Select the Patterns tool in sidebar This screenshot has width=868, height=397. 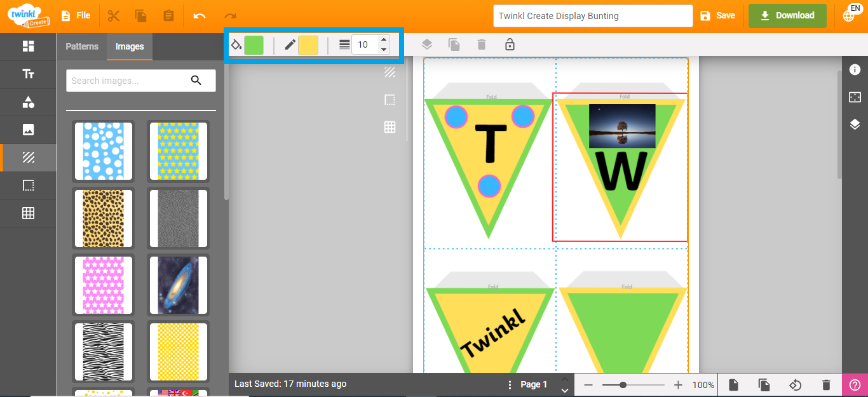click(x=28, y=158)
